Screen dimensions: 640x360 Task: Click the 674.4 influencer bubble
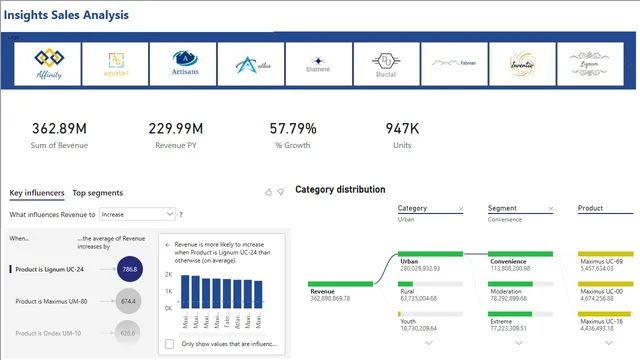[x=128, y=301]
